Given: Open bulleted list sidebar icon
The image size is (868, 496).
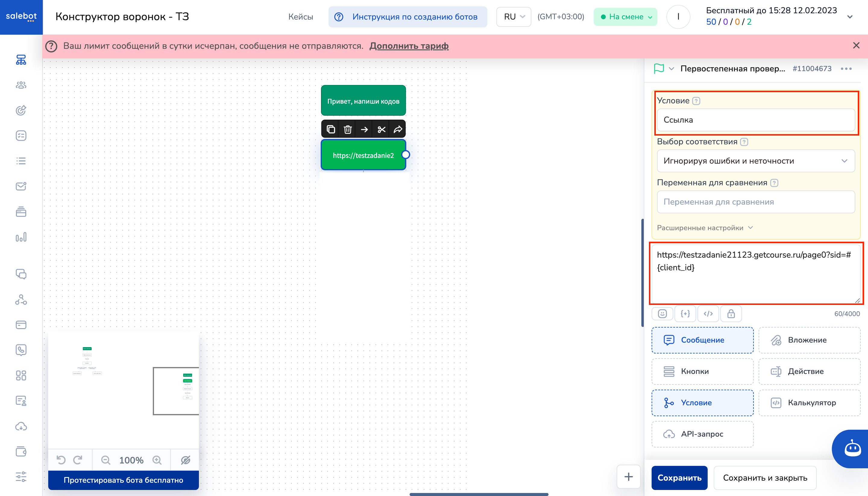Looking at the screenshot, I should coord(21,161).
